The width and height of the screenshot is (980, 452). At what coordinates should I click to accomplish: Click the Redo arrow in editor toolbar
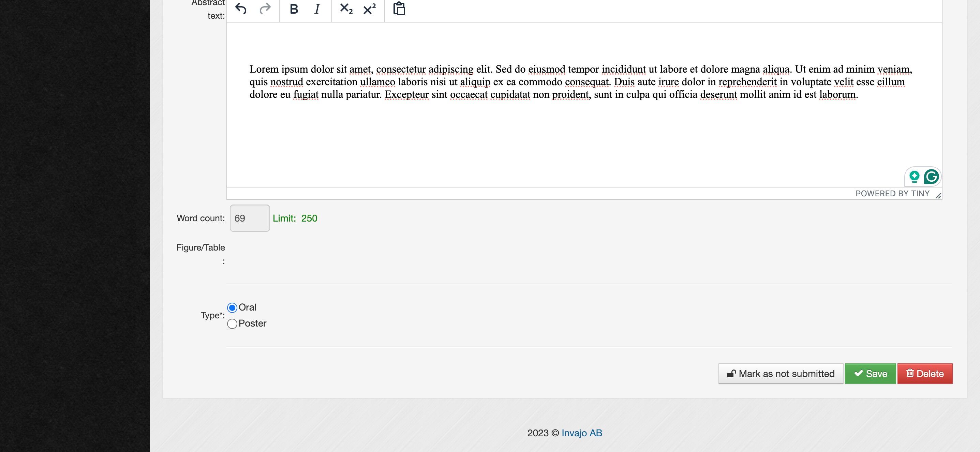point(265,9)
